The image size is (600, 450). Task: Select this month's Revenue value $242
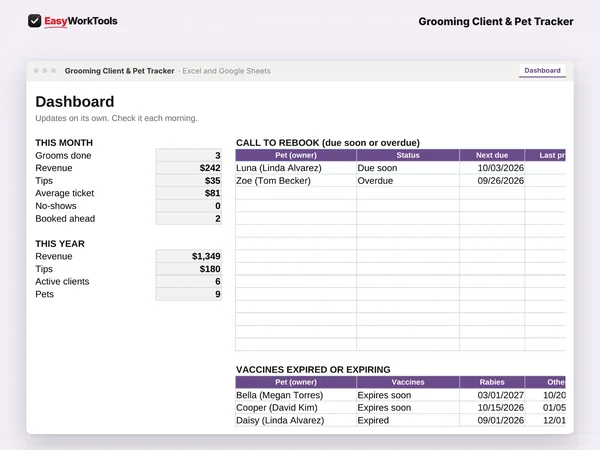(189, 168)
